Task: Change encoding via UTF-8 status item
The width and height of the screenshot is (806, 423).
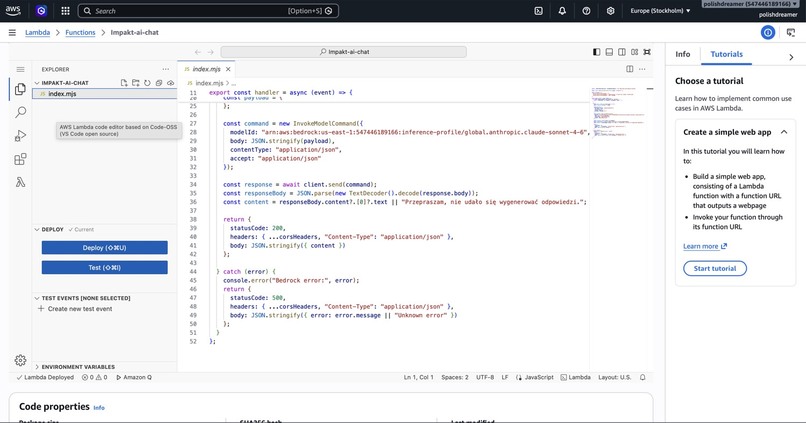Action: coord(485,377)
